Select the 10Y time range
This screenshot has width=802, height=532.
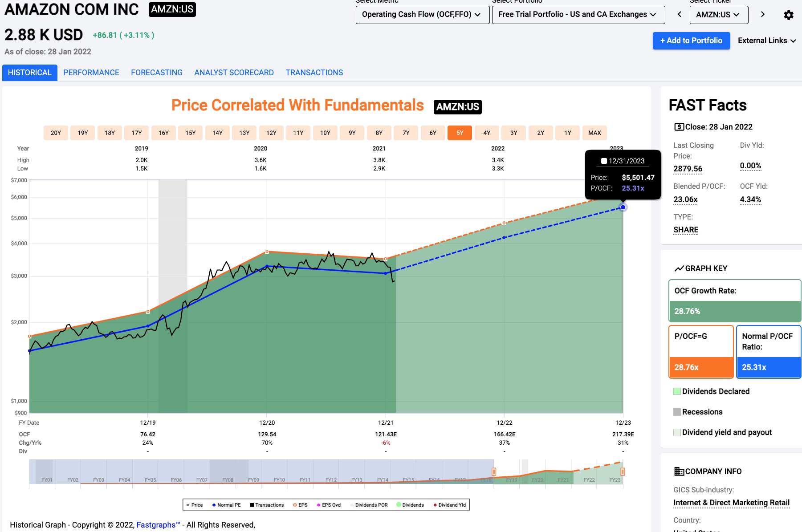325,133
